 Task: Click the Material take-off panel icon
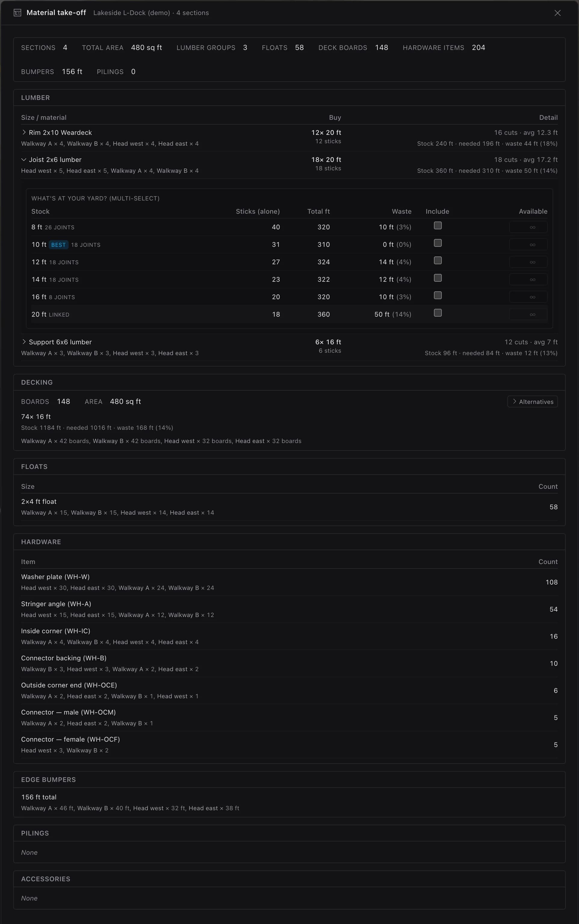tap(17, 13)
